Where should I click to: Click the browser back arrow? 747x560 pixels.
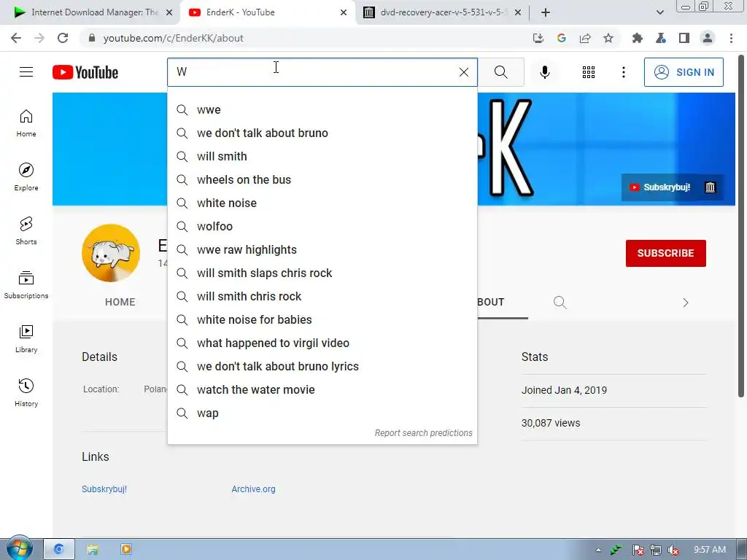click(16, 38)
